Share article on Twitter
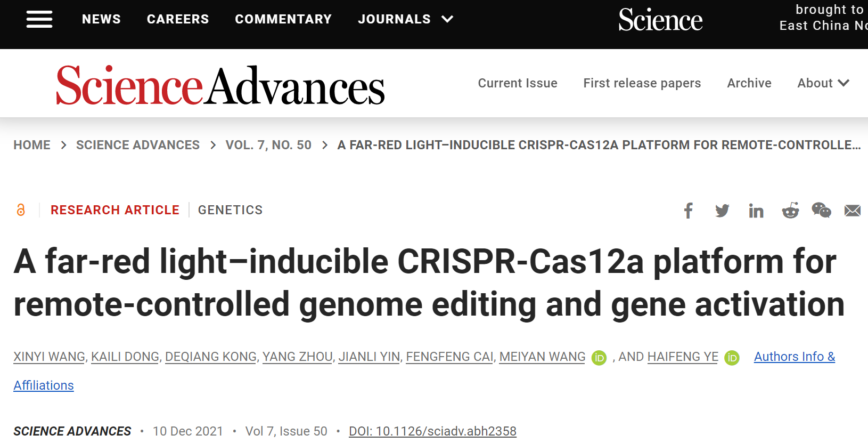The image size is (868, 443). click(722, 211)
